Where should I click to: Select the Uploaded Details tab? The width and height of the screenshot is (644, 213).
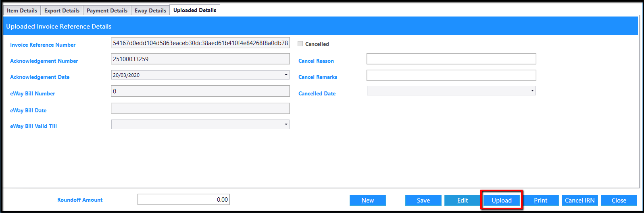(195, 10)
